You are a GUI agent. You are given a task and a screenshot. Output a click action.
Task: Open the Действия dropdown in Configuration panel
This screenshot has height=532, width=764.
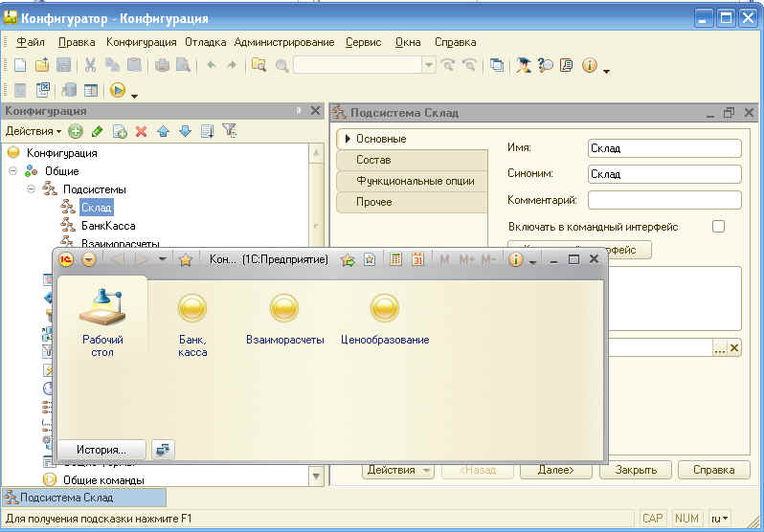tap(34, 131)
